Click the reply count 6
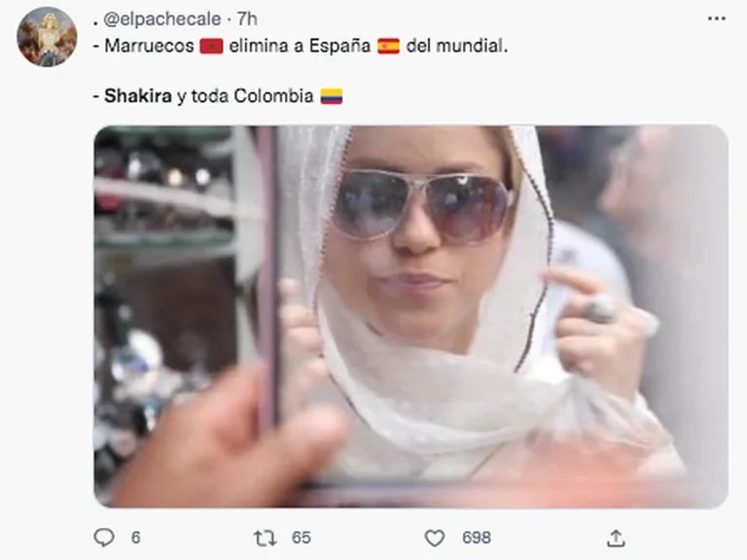Viewport: 747px width, 560px height. (x=136, y=538)
